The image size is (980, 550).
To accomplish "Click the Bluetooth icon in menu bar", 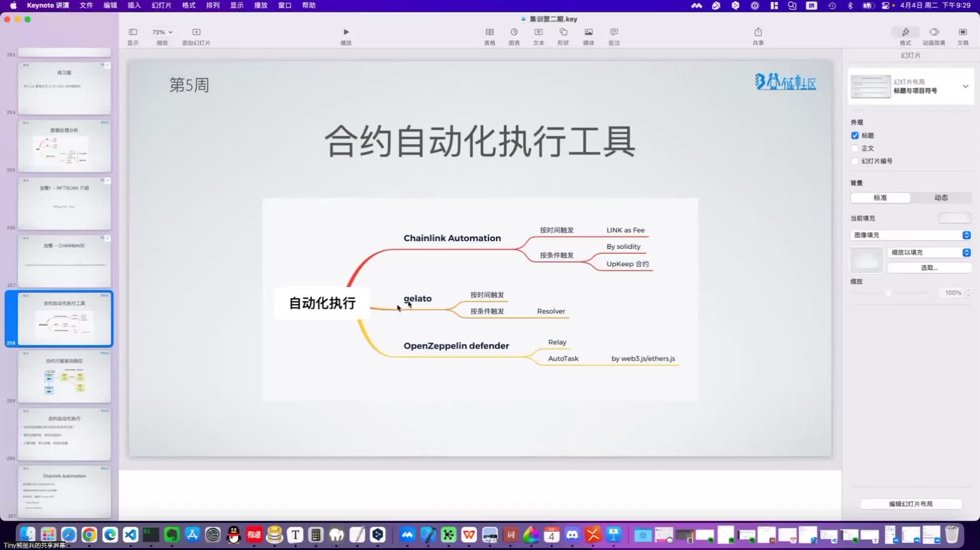I will (x=850, y=5).
